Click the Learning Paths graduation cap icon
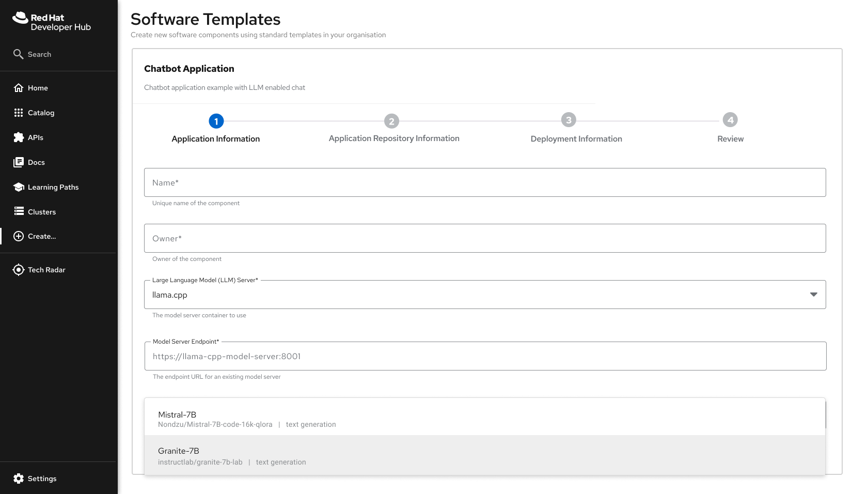Viewport: 868px width, 494px height. pyautogui.click(x=19, y=187)
